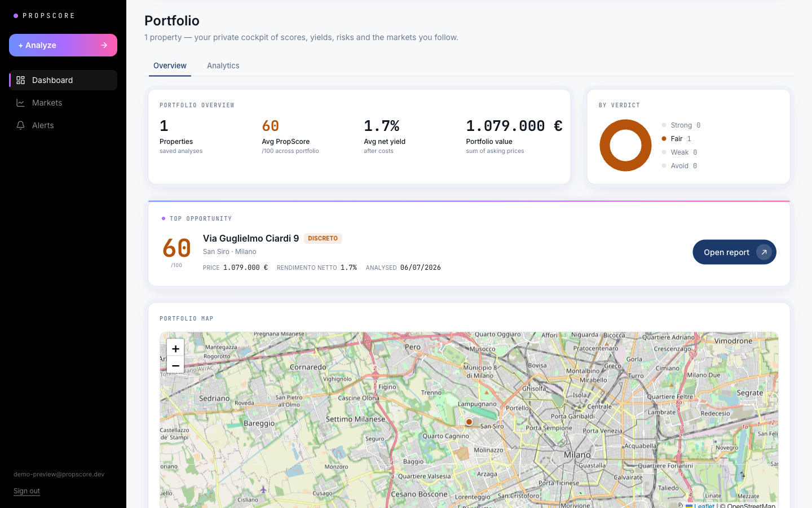Click the Avg PropScore value 60

click(x=271, y=126)
